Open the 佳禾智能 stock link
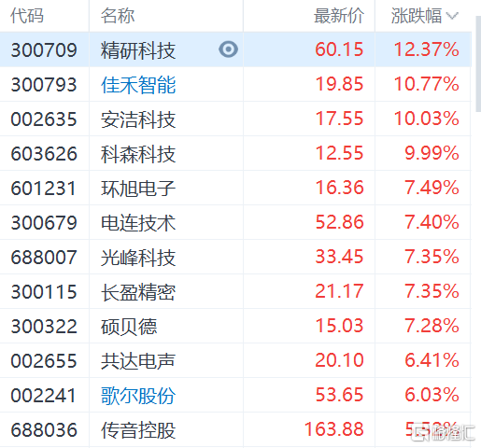This screenshot has height=448, width=481. point(138,85)
